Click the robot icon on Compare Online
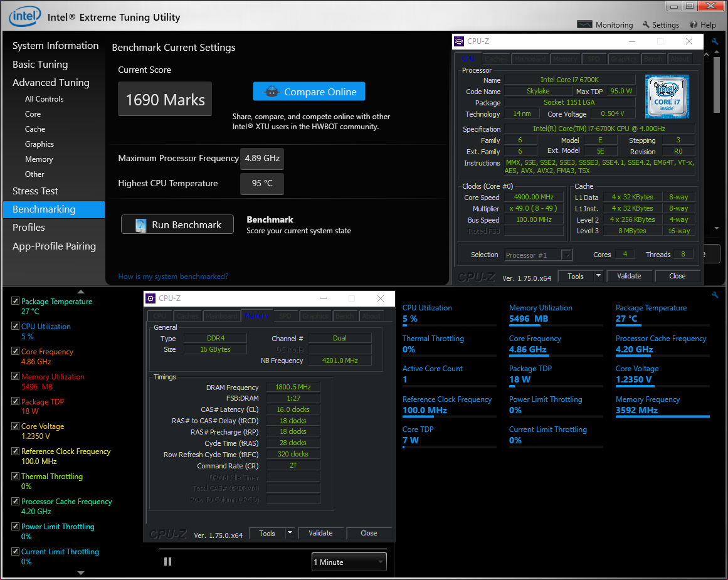The width and height of the screenshot is (728, 580). [x=272, y=92]
